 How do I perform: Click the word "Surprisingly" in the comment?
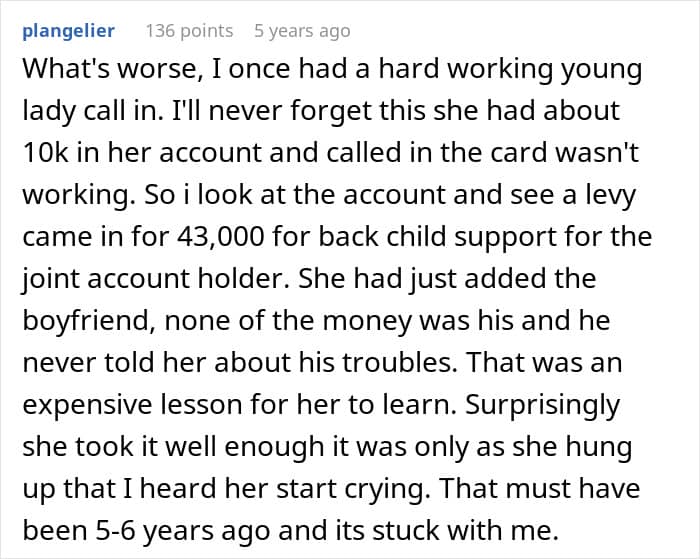coord(542,405)
